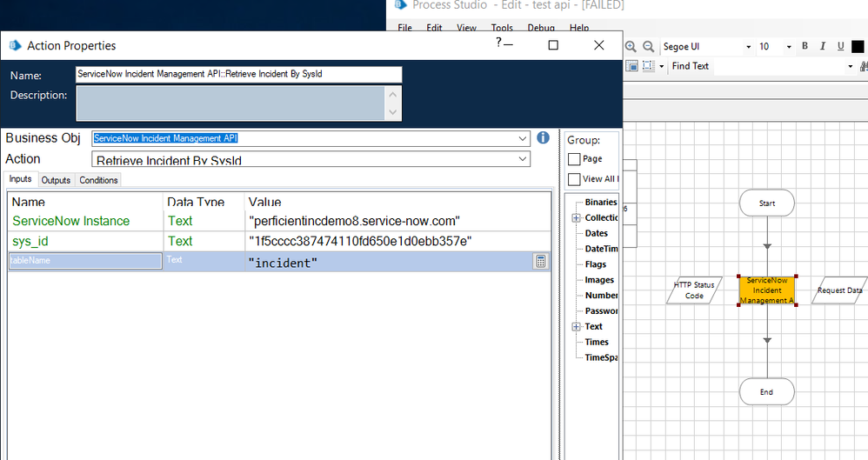Close the Action Properties window

(x=599, y=45)
